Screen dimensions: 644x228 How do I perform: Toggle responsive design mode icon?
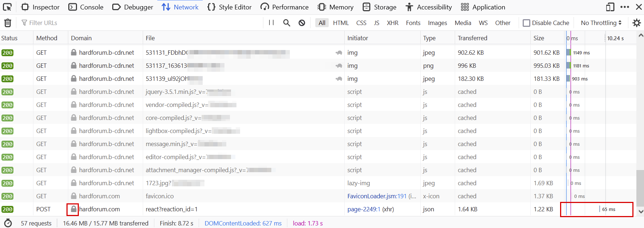(610, 7)
